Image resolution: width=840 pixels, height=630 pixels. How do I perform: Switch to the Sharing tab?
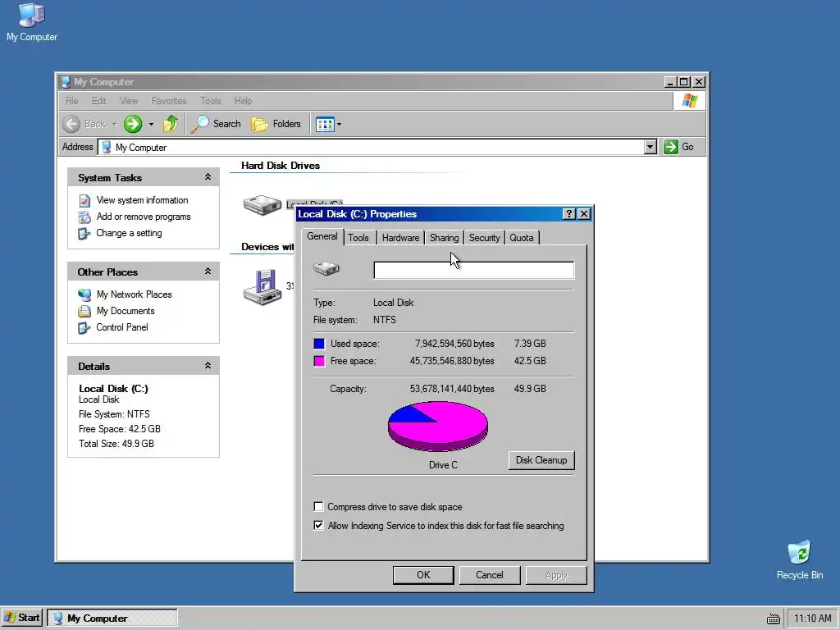point(444,238)
